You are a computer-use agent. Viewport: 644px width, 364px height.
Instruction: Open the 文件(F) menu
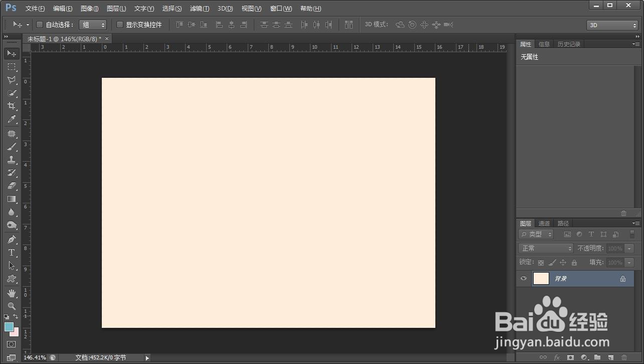[35, 9]
